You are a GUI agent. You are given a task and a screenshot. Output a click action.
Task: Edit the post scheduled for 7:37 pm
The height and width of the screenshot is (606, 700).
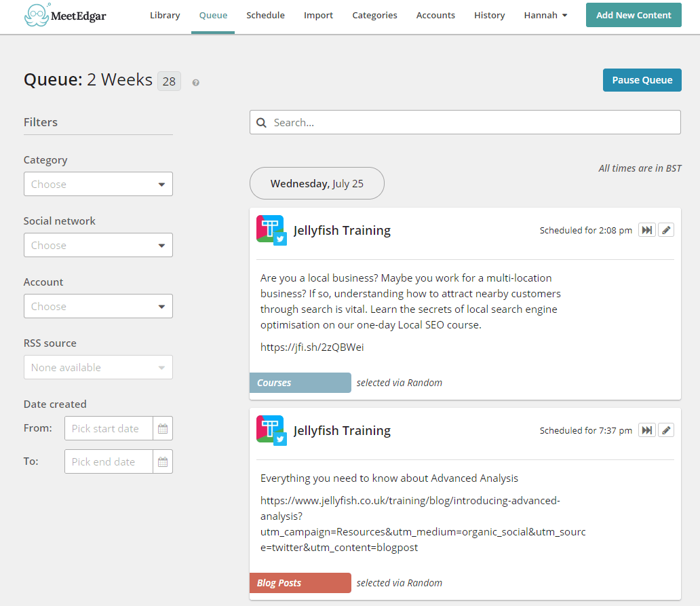(x=666, y=430)
